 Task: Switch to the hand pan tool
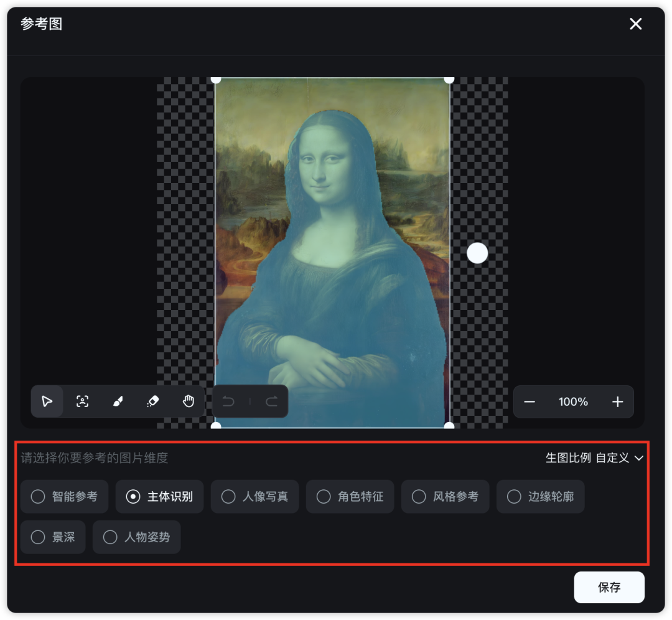188,402
